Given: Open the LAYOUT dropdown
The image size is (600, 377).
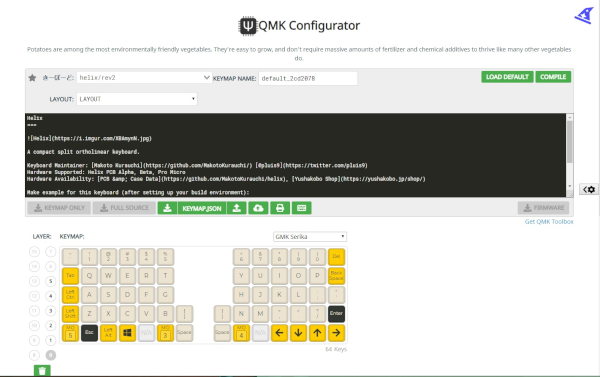Looking at the screenshot, I should (x=137, y=99).
